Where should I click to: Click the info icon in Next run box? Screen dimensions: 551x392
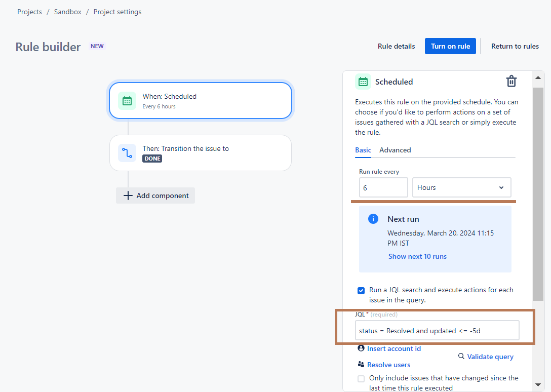[373, 219]
